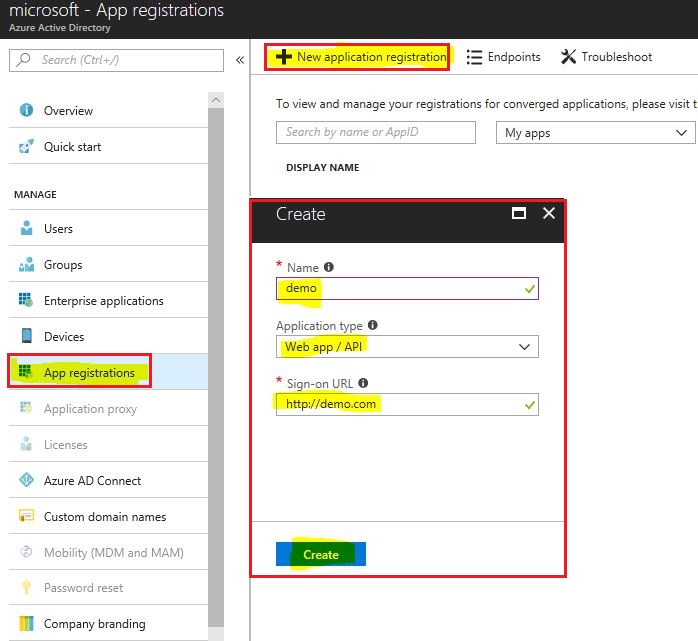Click the sidebar search magnifier icon

[x=23, y=60]
